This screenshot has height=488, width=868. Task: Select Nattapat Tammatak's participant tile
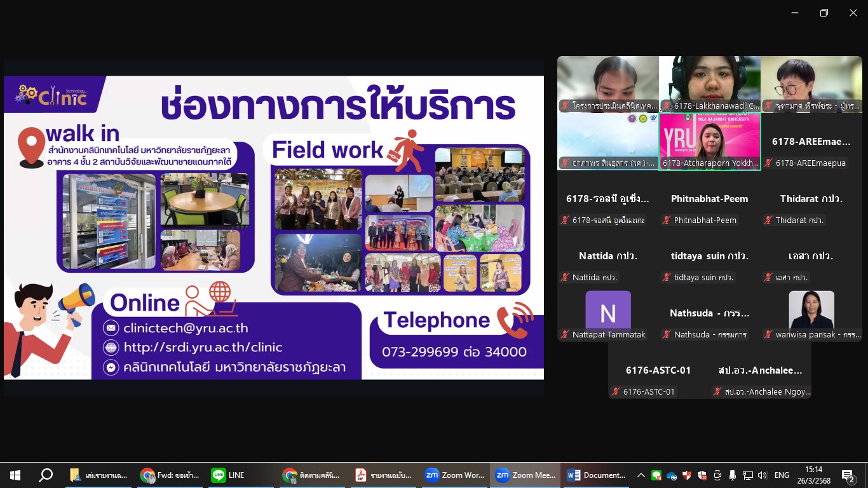click(607, 315)
